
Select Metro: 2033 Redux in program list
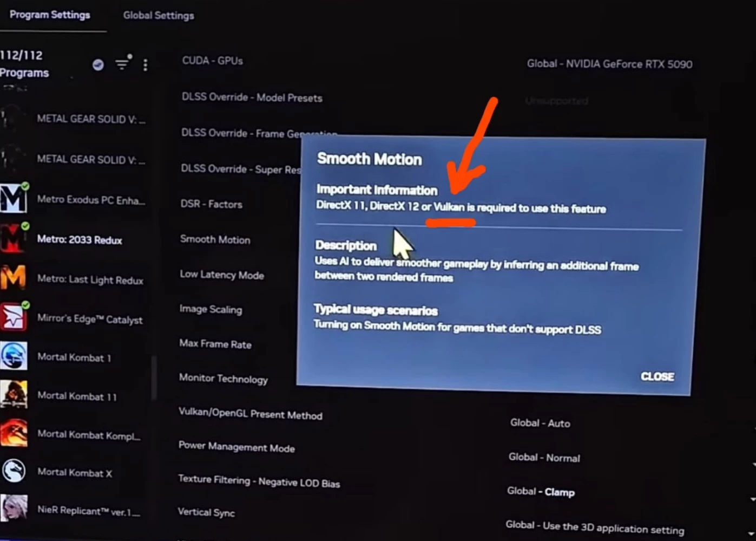point(79,240)
